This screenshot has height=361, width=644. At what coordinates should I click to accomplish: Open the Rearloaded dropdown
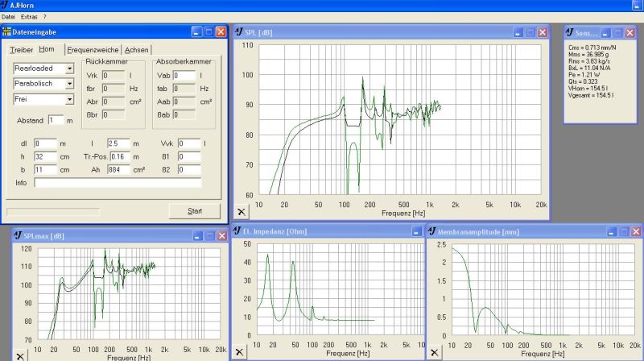point(69,68)
